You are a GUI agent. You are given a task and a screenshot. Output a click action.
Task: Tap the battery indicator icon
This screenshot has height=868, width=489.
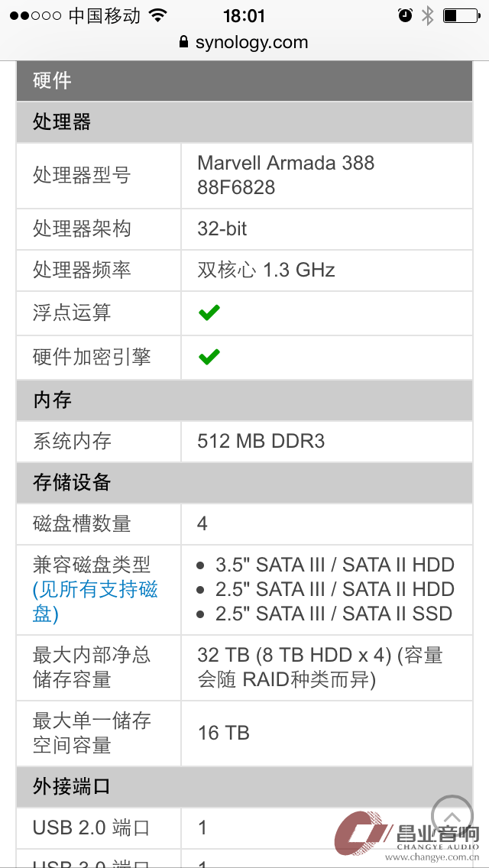[461, 15]
